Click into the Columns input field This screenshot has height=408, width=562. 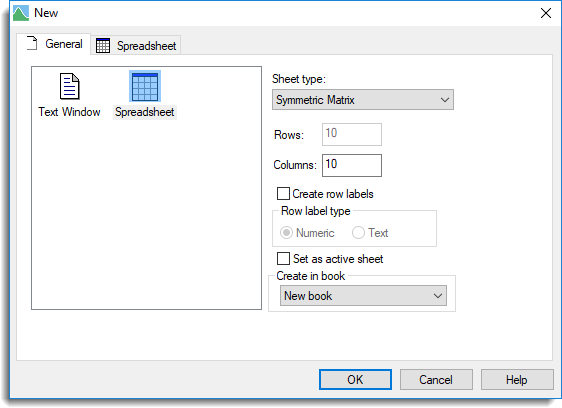tap(352, 165)
